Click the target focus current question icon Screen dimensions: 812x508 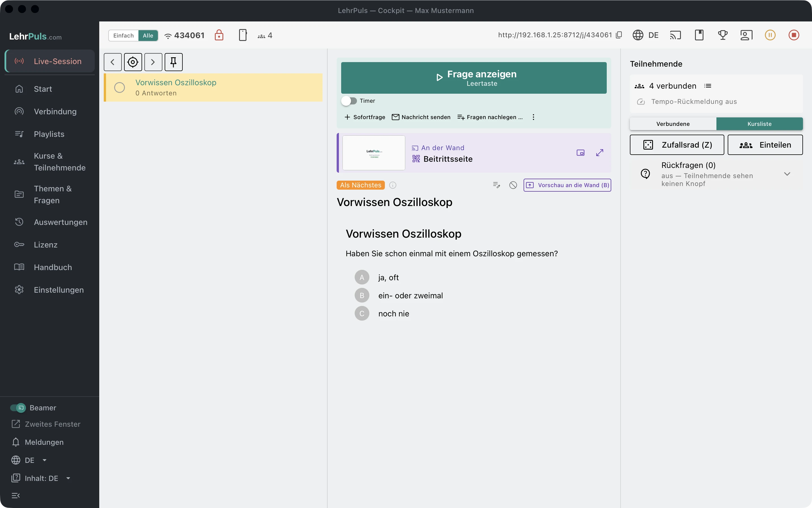(x=133, y=62)
